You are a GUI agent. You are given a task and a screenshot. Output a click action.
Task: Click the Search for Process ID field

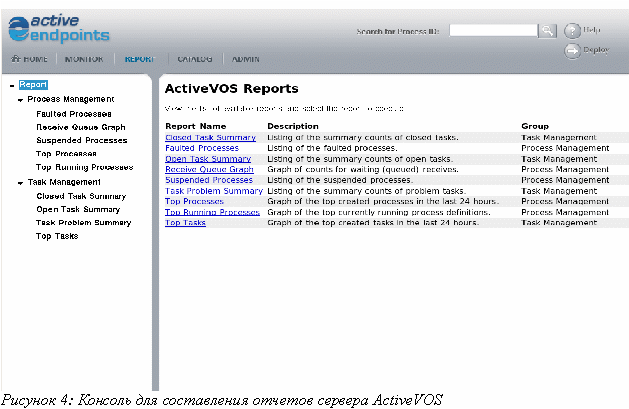coord(493,32)
